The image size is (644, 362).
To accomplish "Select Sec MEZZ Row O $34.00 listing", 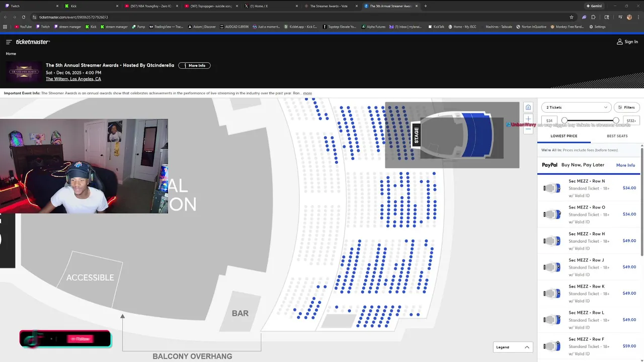I will coord(589,214).
